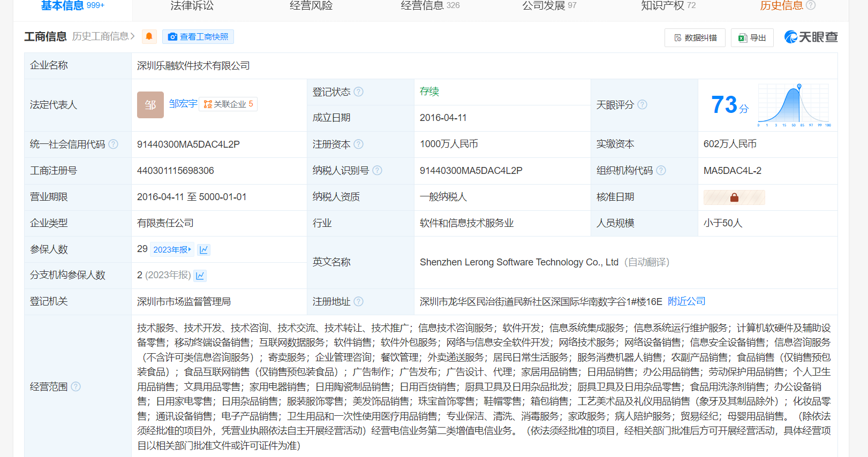868x457 pixels.
Task: Select 1000万人民币 registered capital
Action: [449, 144]
